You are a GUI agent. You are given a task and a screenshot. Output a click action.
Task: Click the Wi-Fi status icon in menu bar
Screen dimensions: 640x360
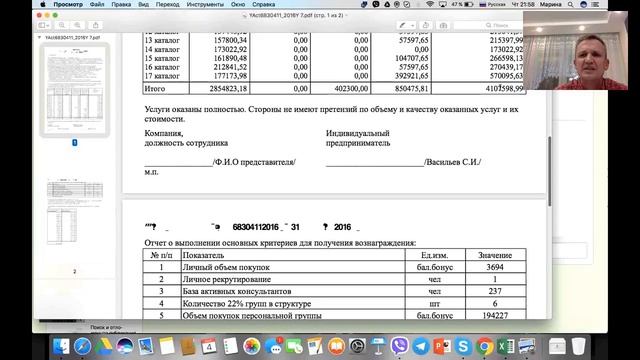tap(429, 4)
